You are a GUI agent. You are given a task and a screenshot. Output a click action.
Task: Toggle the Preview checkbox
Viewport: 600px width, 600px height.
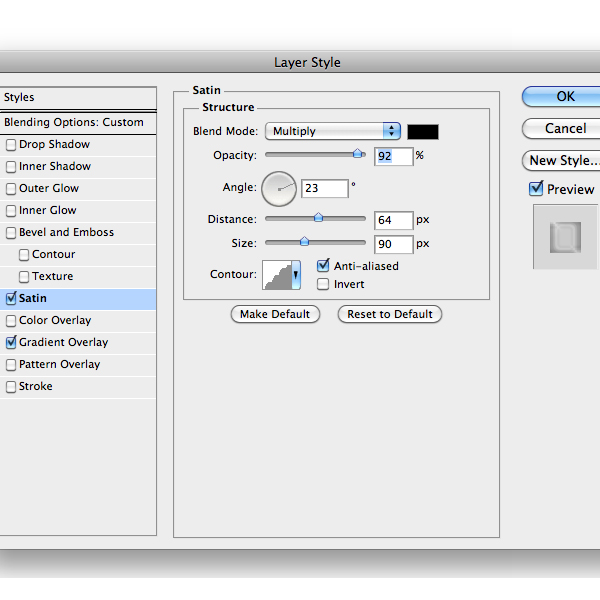coord(536,189)
